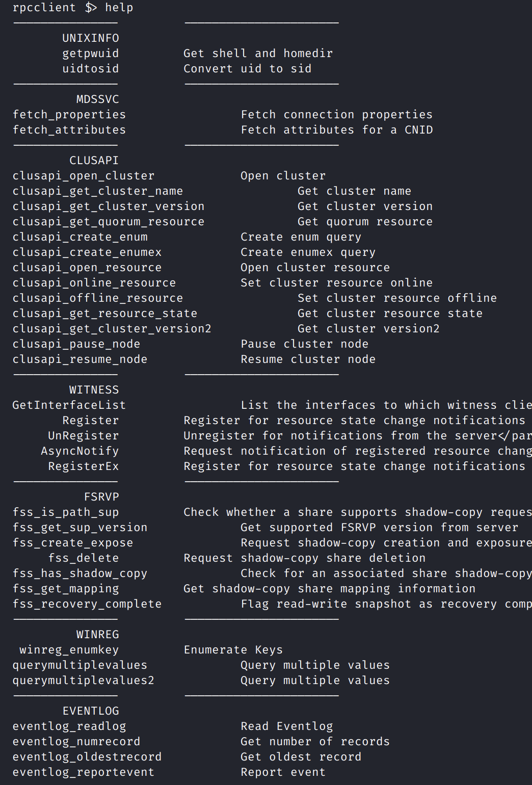Click the GetInterfaceList command
Viewport: 532px width, 785px height.
69,405
